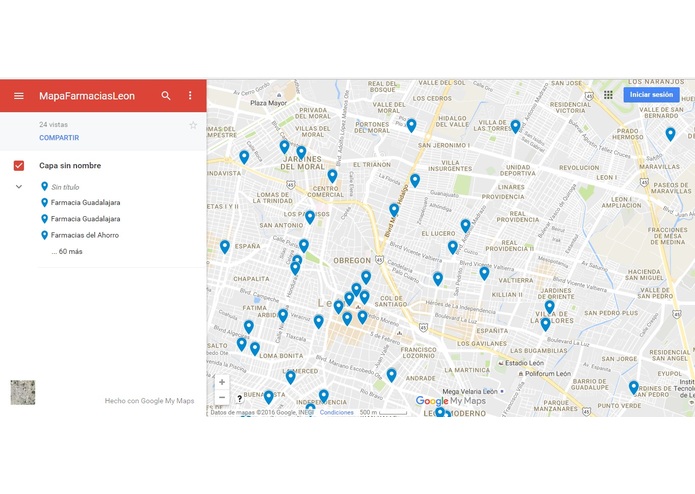695x494 pixels.
Task: Open the hamburger menu in red header
Action: click(19, 96)
